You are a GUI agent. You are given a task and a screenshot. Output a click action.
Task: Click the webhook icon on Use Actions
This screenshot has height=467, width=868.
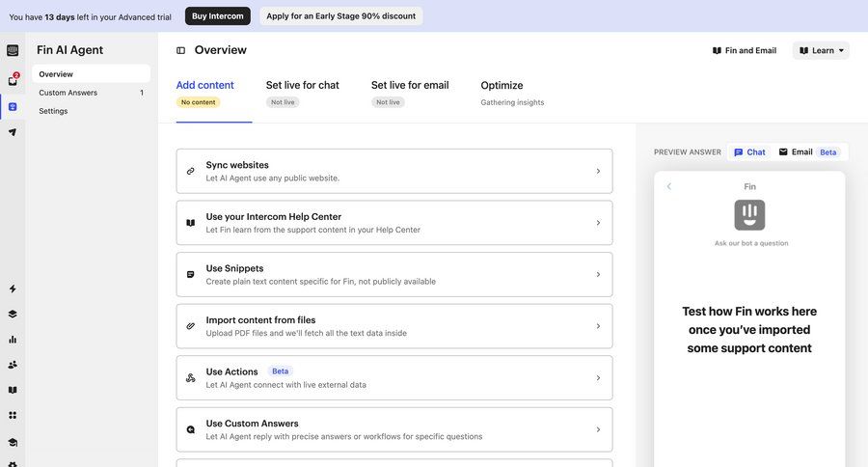click(x=190, y=378)
